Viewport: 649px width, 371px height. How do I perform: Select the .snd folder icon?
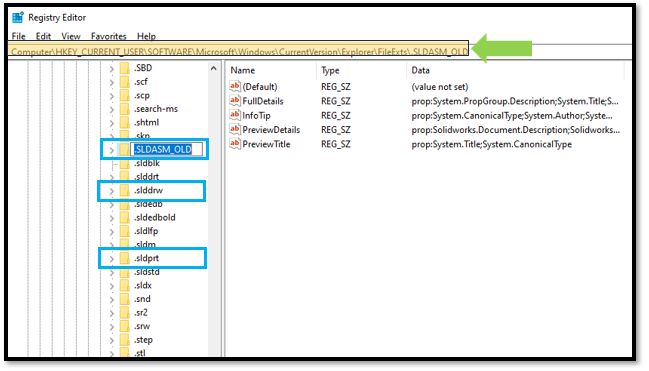125,299
